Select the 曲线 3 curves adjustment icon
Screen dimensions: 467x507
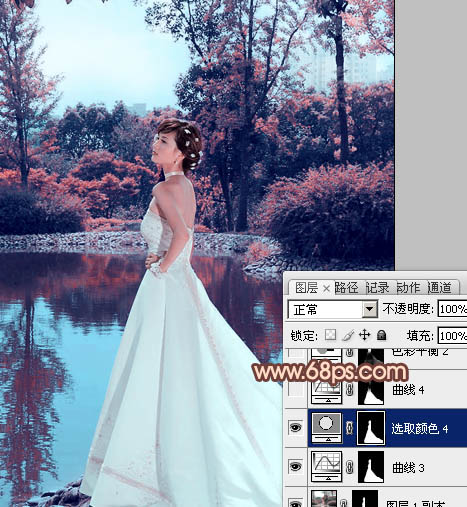tap(326, 466)
